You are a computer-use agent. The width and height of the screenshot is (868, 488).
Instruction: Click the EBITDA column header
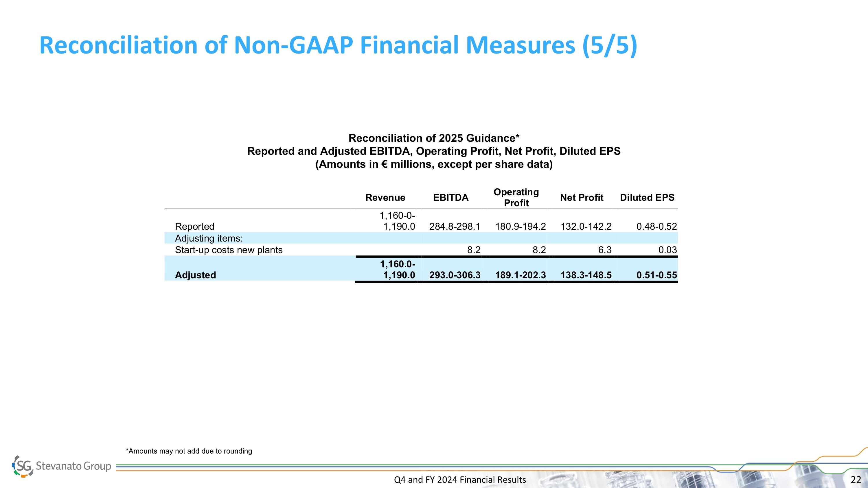[451, 197]
